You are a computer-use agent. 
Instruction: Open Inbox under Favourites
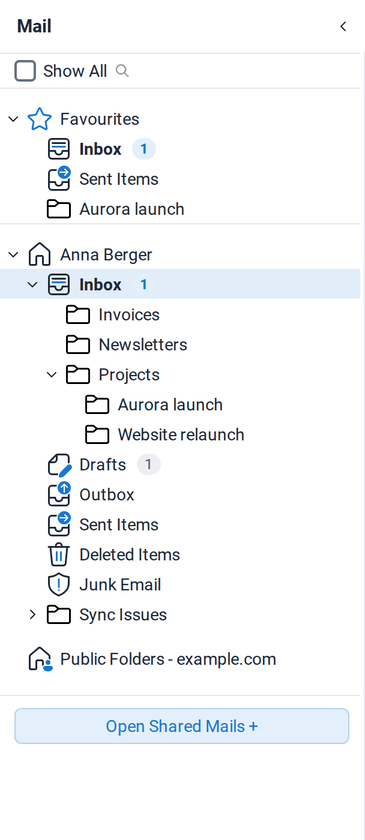pos(100,149)
